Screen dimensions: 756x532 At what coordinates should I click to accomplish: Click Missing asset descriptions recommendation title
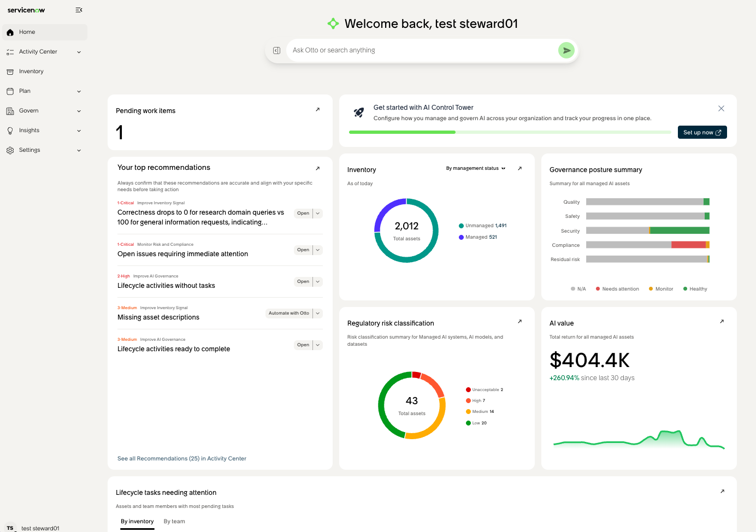point(158,317)
